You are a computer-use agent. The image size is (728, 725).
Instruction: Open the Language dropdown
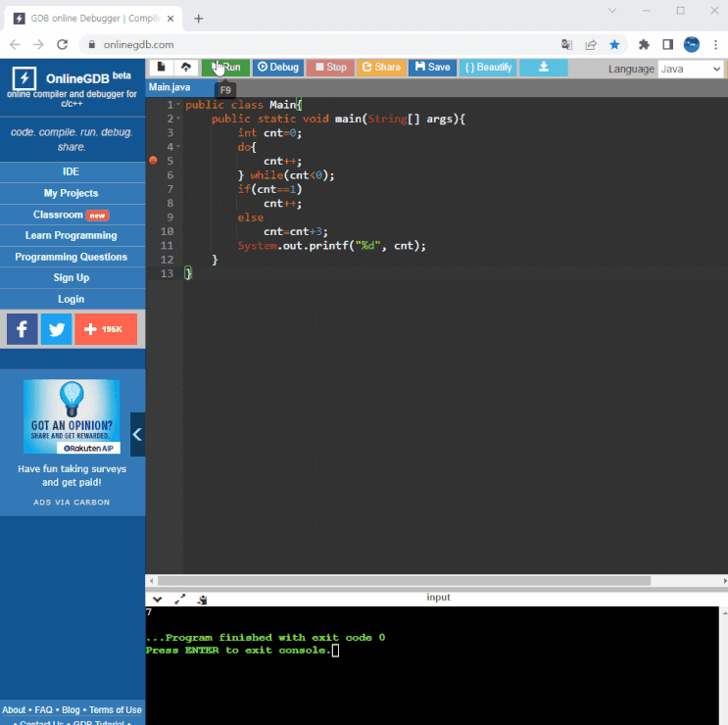tap(690, 69)
